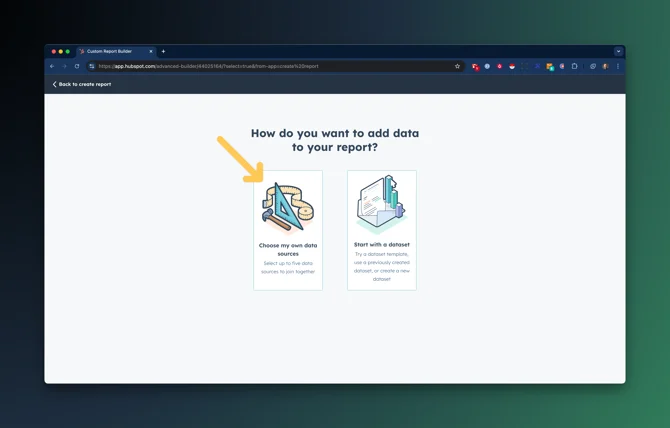The image size is (670, 428).
Task: Click the red extension icon with badge
Action: (475, 67)
